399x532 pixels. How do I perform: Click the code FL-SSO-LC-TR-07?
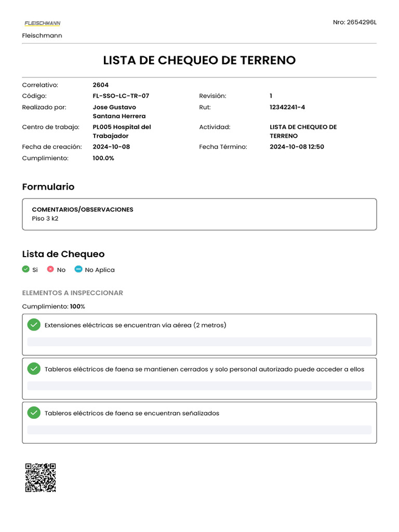pos(121,96)
